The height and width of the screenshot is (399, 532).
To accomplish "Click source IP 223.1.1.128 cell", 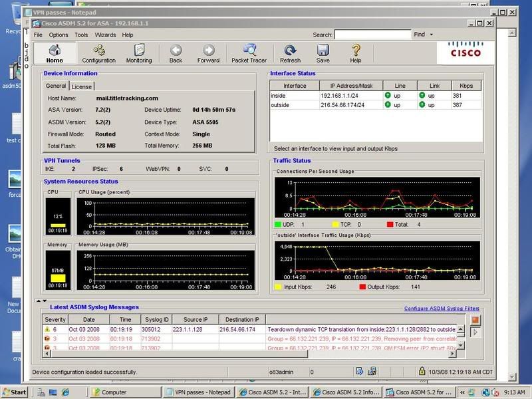I will (x=196, y=329).
